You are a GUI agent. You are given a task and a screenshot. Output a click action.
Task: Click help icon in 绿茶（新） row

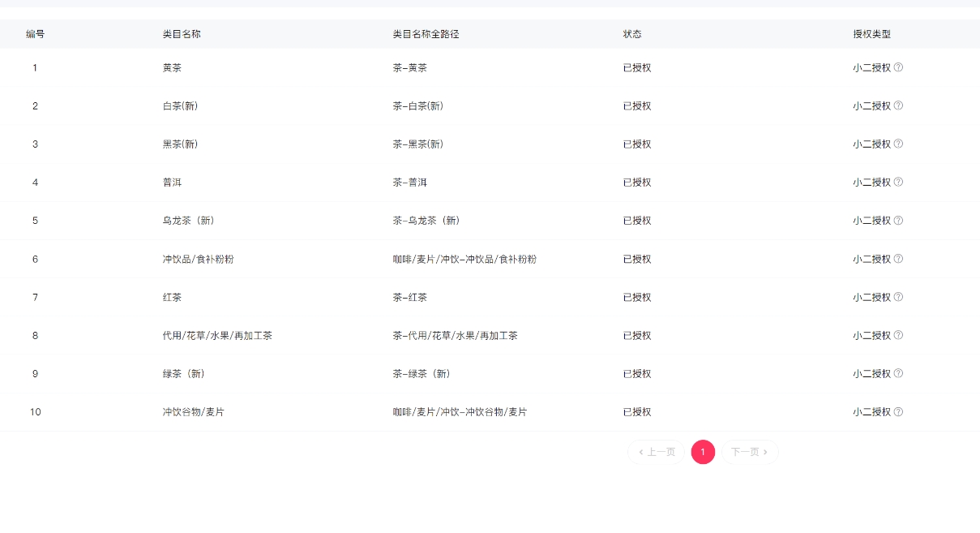(898, 374)
